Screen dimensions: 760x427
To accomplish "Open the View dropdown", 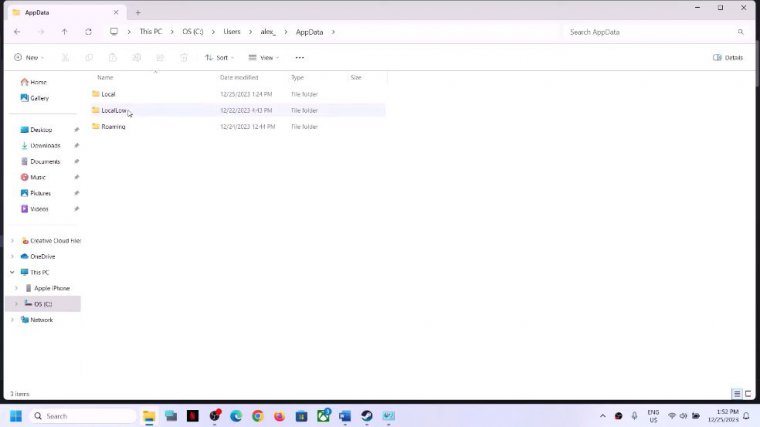I will tap(264, 58).
